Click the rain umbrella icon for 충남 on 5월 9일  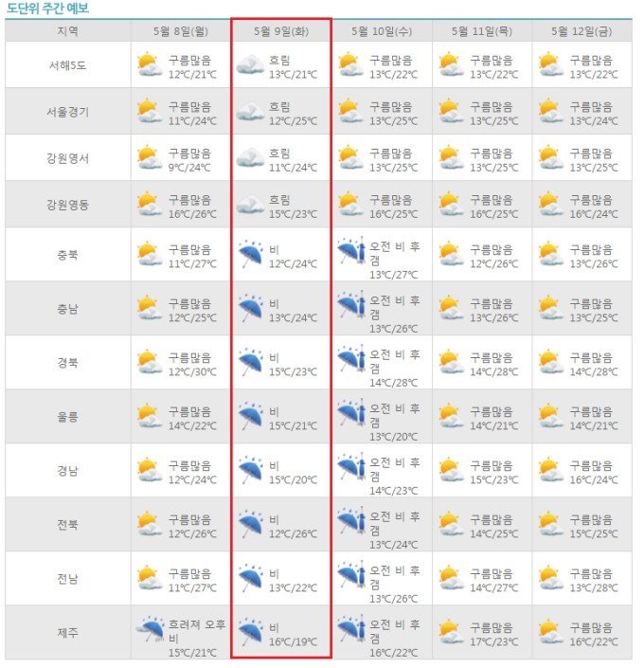tap(250, 309)
